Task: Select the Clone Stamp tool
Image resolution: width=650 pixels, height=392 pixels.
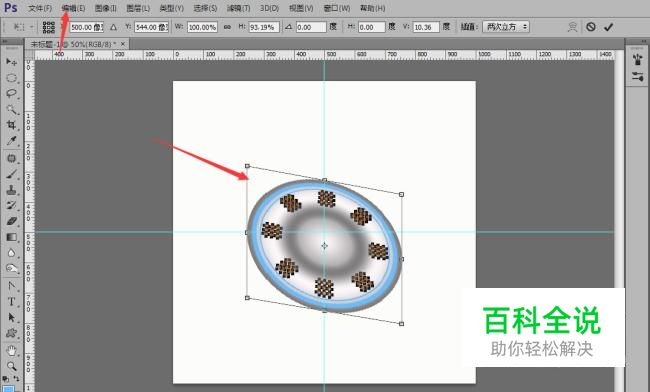Action: [11, 190]
